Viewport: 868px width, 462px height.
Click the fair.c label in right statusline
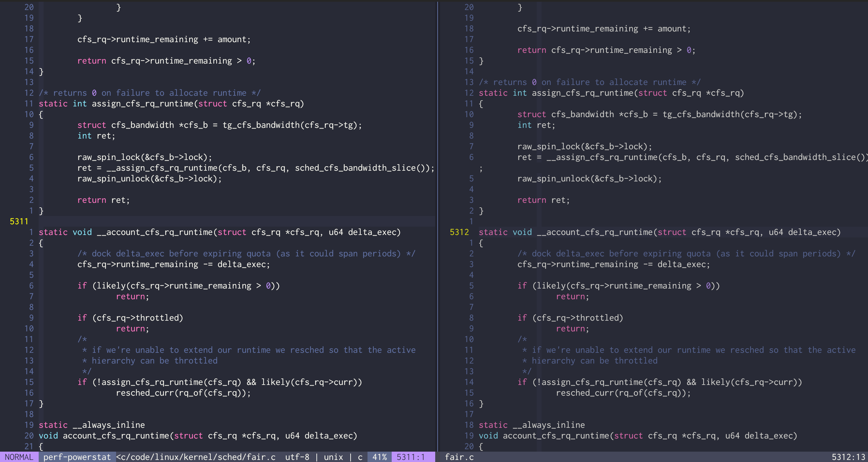459,457
